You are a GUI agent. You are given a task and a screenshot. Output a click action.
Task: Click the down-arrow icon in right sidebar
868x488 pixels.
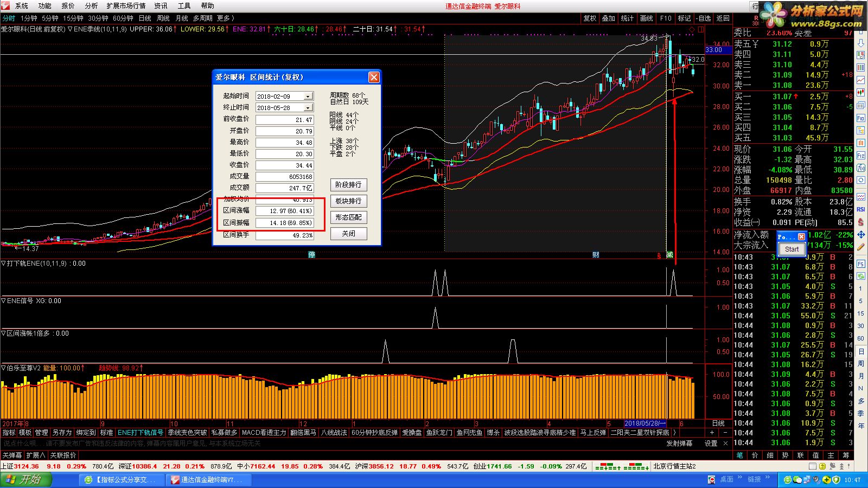pos(861,43)
